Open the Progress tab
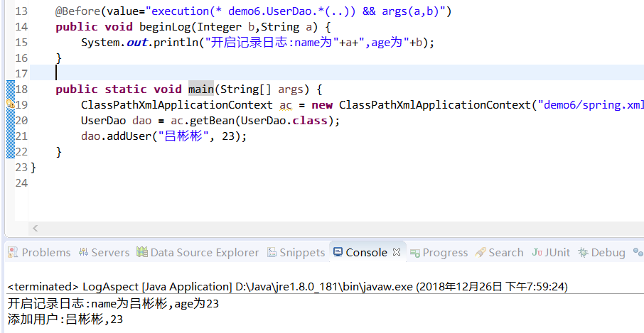 point(439,253)
